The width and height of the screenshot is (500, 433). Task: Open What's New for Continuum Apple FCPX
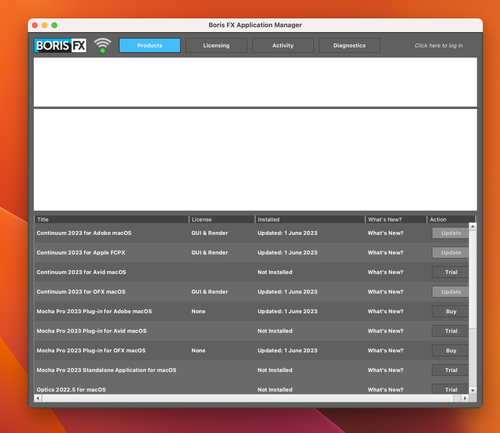pyautogui.click(x=385, y=253)
